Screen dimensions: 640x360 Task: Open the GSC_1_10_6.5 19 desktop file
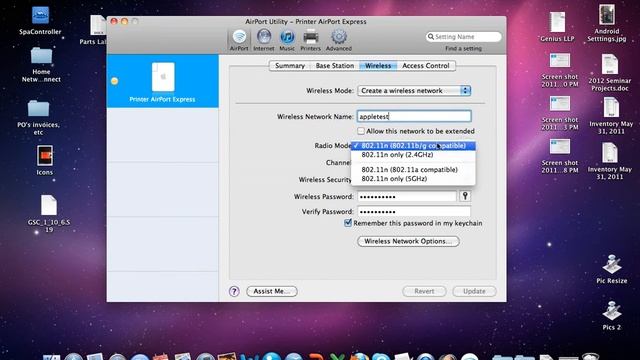point(49,213)
